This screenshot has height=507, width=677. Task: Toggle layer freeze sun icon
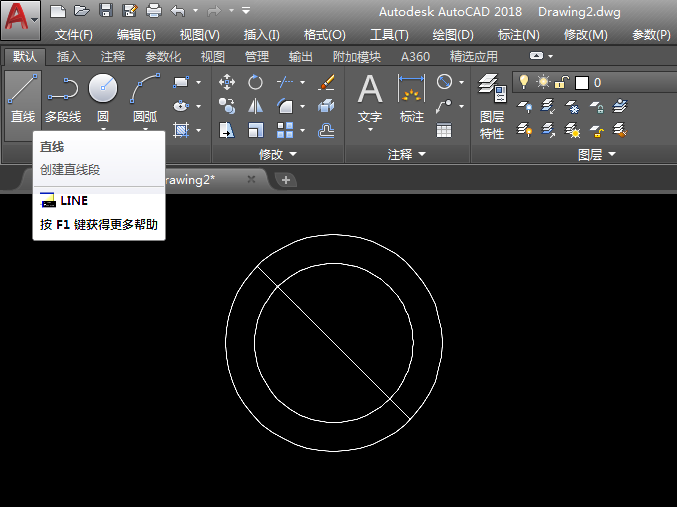click(543, 82)
